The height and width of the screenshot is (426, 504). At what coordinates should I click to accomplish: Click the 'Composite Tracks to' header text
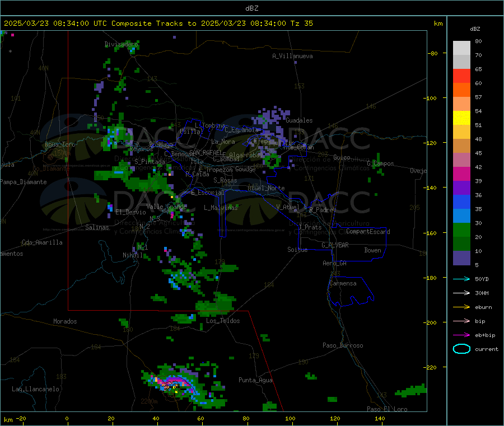click(153, 24)
